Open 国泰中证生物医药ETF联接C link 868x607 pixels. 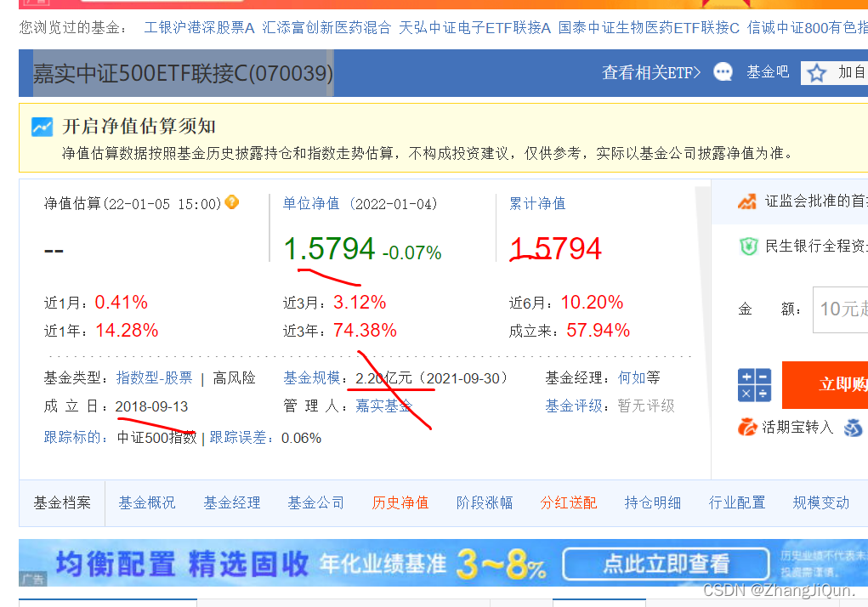click(x=649, y=28)
